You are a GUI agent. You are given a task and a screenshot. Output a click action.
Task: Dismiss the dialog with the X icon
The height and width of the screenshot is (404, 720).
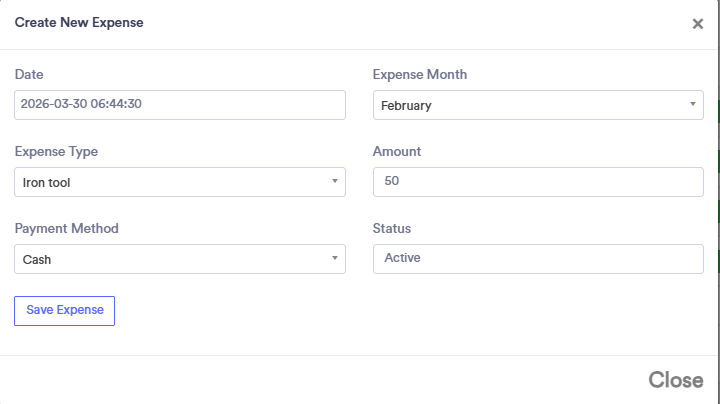(697, 24)
